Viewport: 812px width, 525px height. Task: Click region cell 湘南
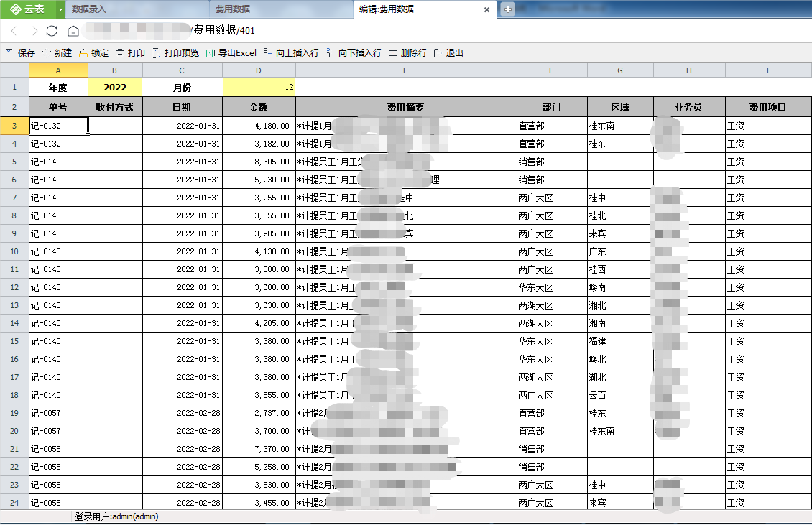coord(620,324)
